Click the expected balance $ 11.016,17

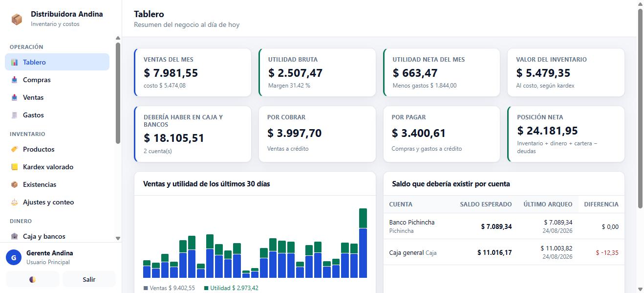tap(494, 253)
